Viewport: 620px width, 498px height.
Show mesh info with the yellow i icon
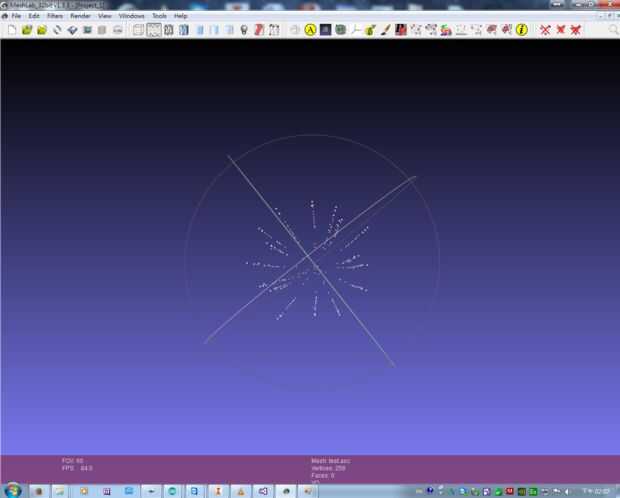tap(522, 30)
